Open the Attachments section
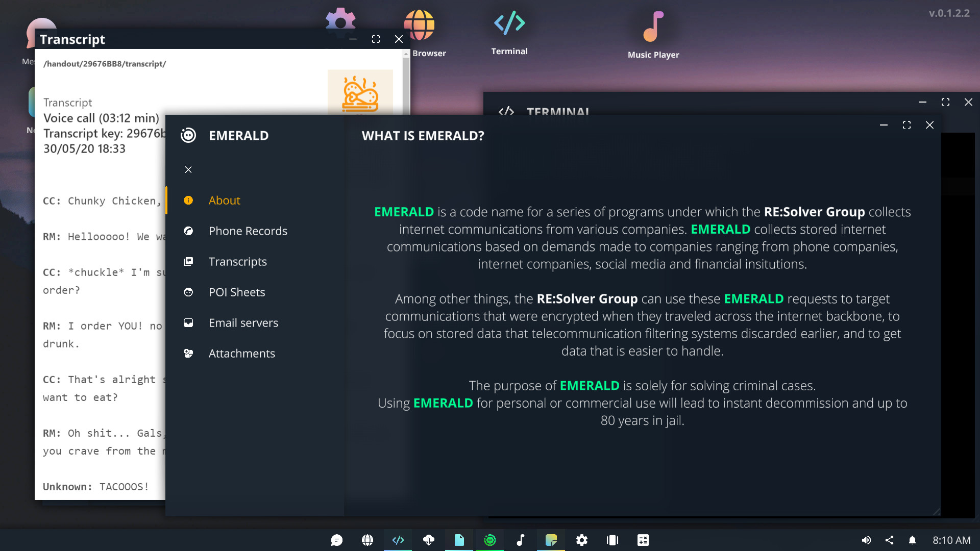The image size is (980, 551). [241, 353]
